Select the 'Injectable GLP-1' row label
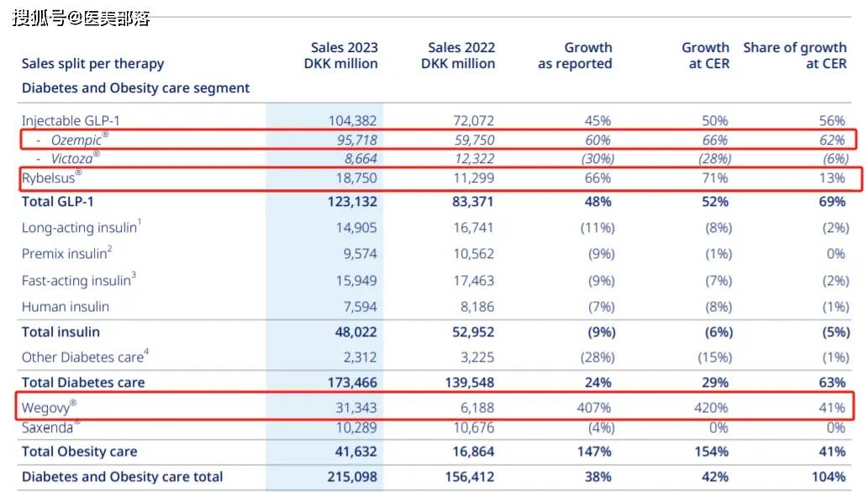The image size is (868, 492). tap(71, 120)
